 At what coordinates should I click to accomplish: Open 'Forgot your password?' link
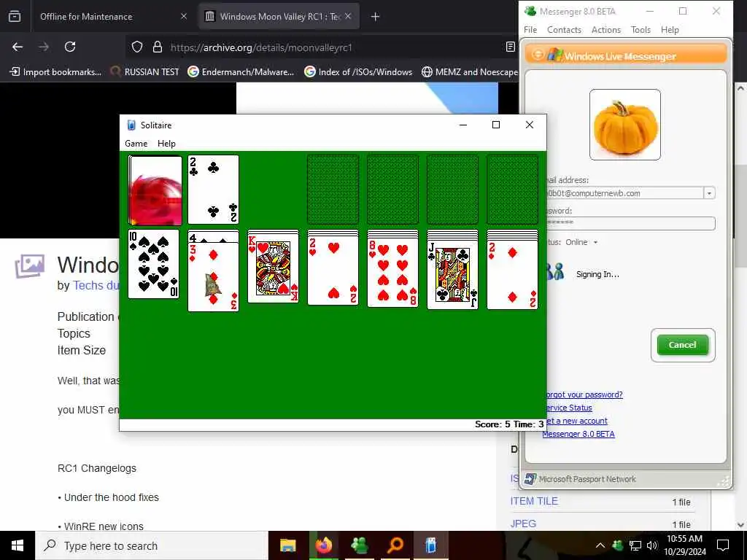click(x=584, y=394)
